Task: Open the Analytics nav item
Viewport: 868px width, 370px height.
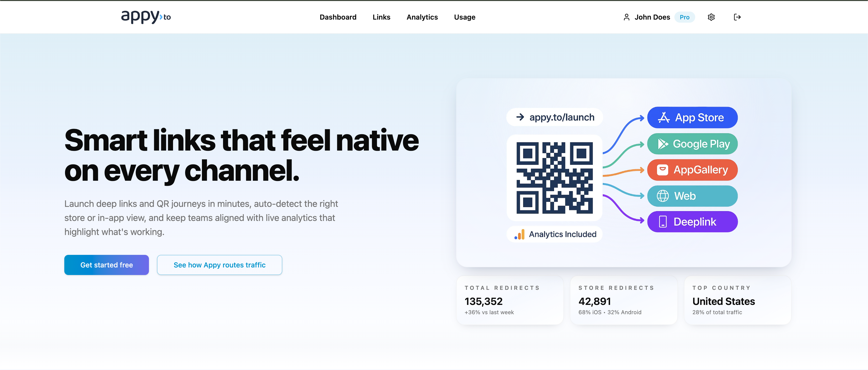Action: [x=422, y=17]
